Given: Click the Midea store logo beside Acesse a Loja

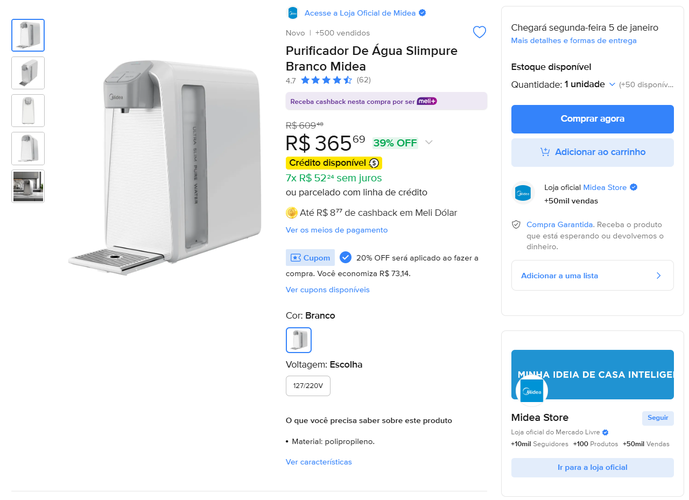Looking at the screenshot, I should (292, 13).
